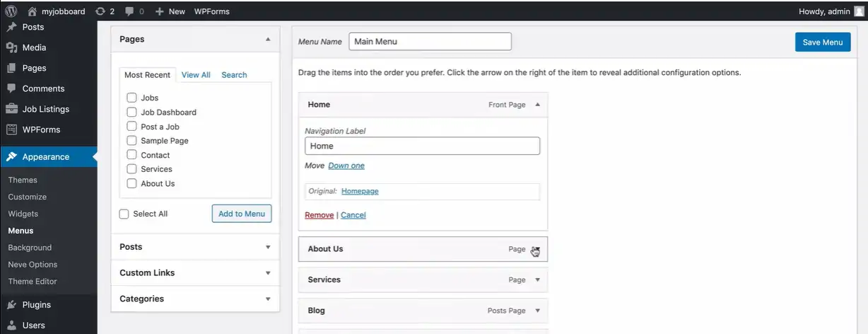Screen dimensions: 868x334
Task: Click the WPForms icon in sidebar
Action: pyautogui.click(x=11, y=129)
